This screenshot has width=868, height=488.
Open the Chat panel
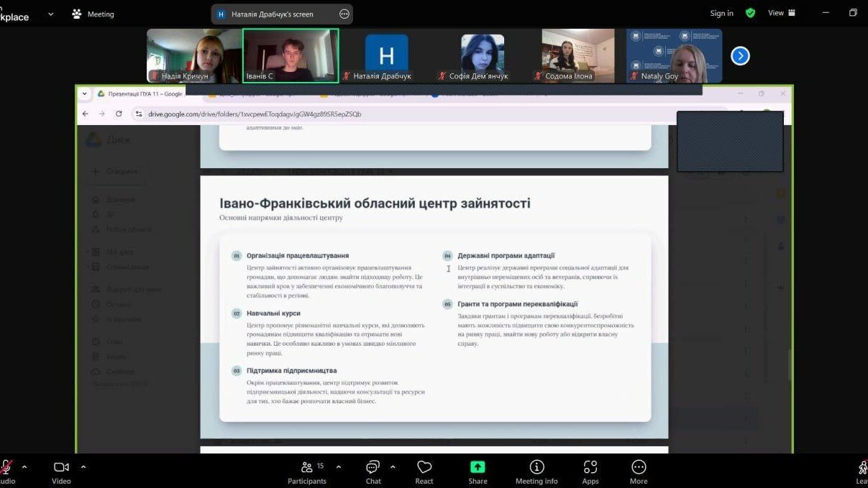(x=373, y=471)
